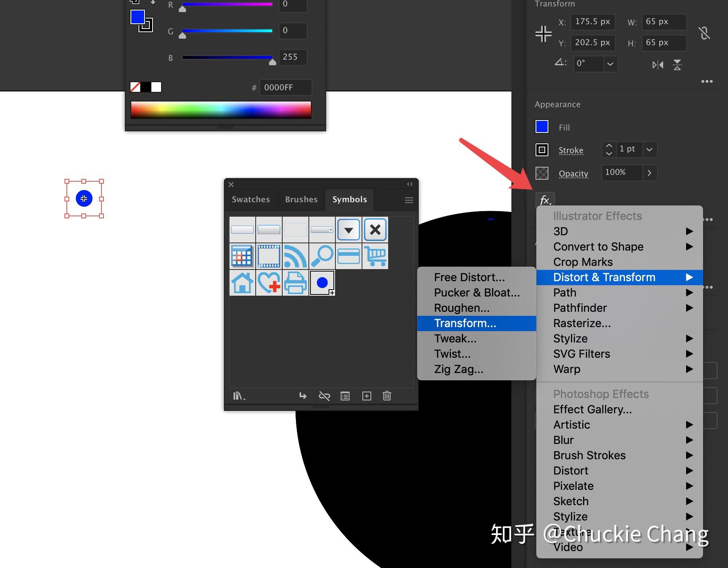This screenshot has width=728, height=568.
Task: Open stroke weight dropdown
Action: pos(649,149)
